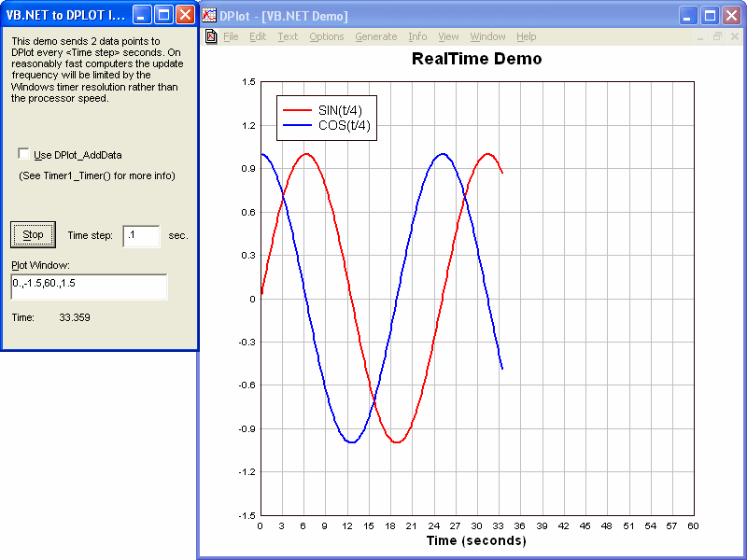The image size is (747, 560).
Task: Click the RealTime Demo chart title
Action: (x=476, y=59)
